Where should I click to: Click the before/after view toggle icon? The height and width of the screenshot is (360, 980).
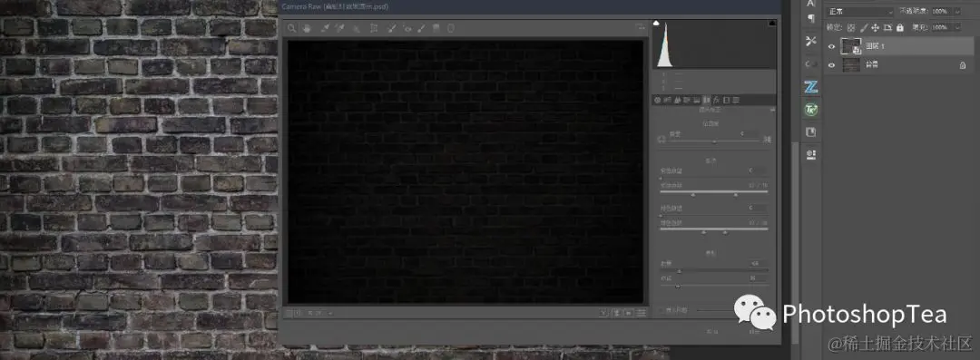(603, 313)
